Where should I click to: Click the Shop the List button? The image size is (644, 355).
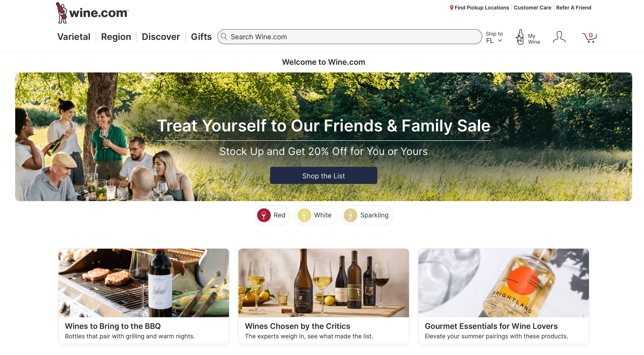click(323, 176)
